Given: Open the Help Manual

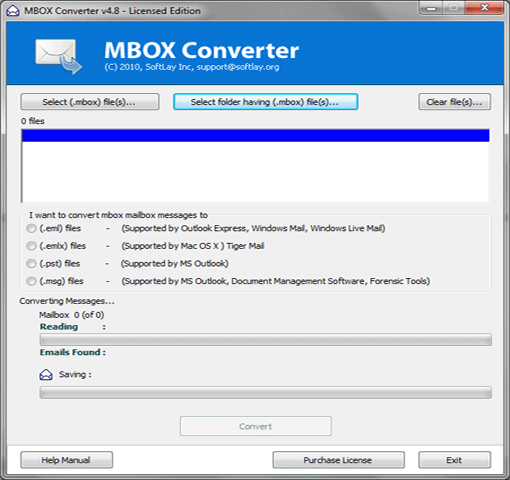Looking at the screenshot, I should (66, 460).
